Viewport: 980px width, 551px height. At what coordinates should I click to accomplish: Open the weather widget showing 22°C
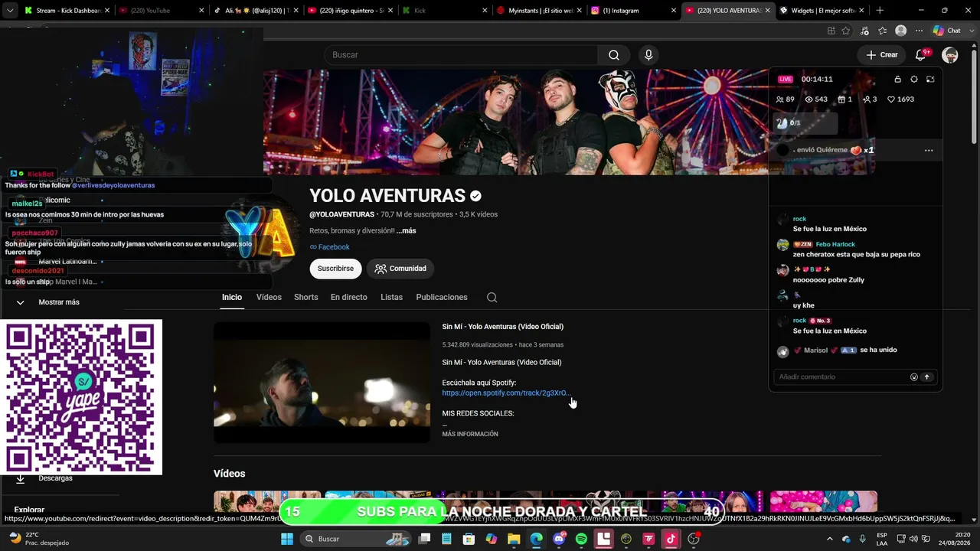click(38, 539)
